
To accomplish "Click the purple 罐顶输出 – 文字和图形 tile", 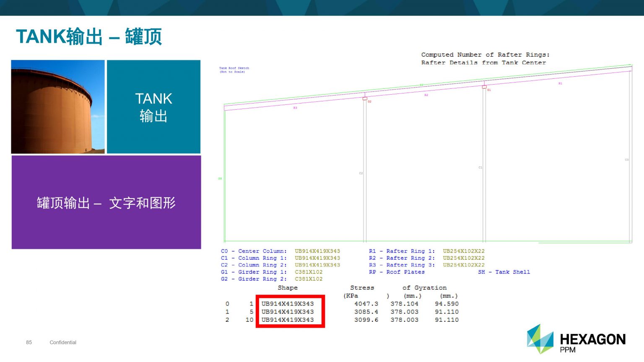I will [106, 202].
